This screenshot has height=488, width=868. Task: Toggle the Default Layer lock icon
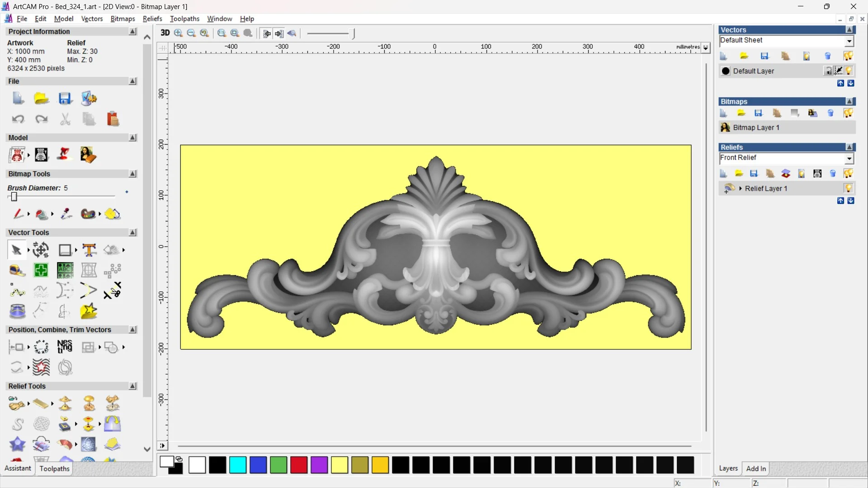(x=828, y=71)
